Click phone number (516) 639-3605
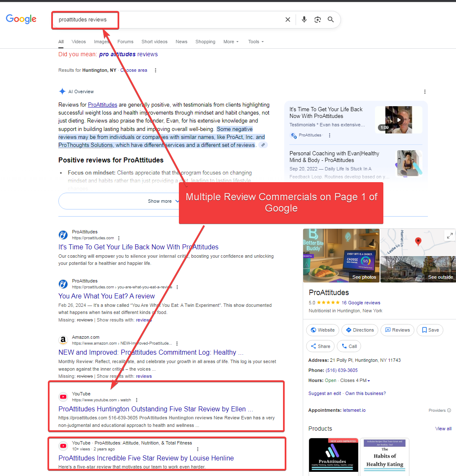Screen dimensions: 456x476 tap(341, 371)
